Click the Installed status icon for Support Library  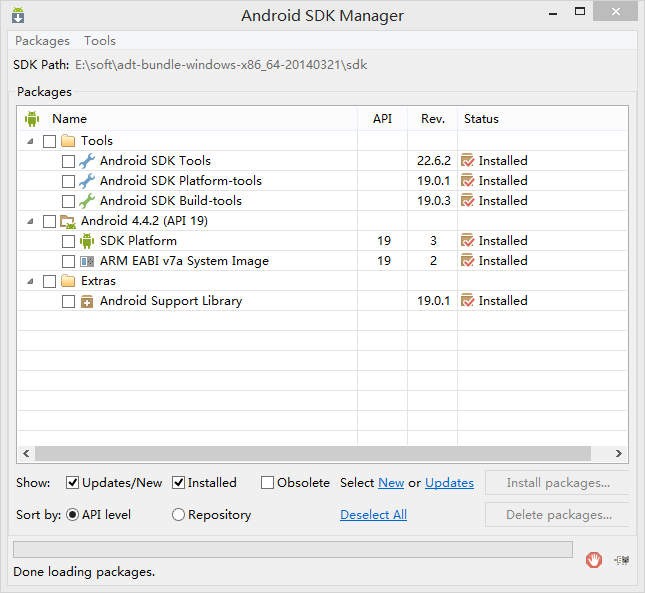(468, 301)
